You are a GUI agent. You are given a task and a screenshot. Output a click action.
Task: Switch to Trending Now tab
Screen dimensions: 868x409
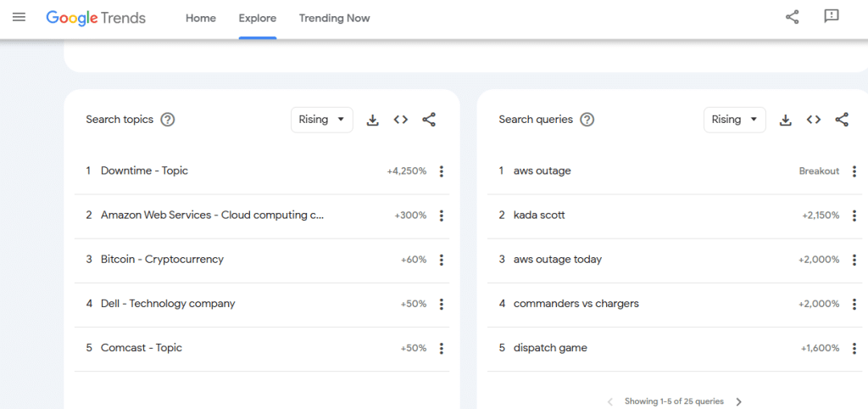[x=334, y=19]
